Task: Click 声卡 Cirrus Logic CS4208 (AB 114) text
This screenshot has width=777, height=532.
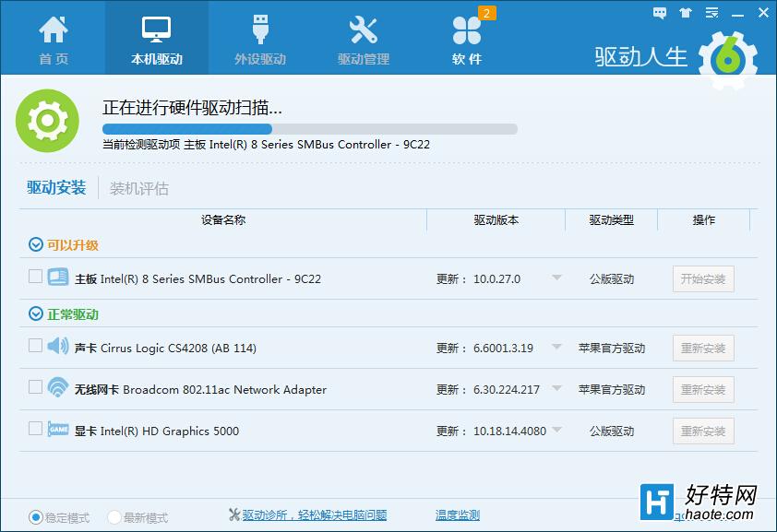Action: (165, 349)
